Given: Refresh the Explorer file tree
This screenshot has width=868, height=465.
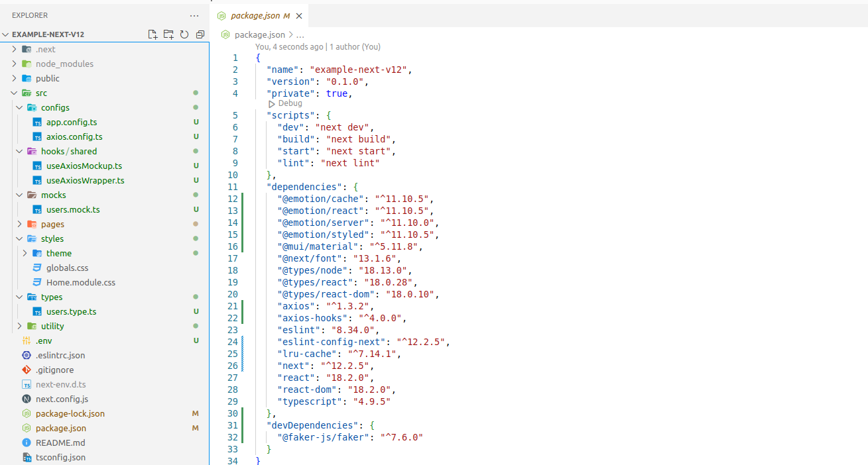Looking at the screenshot, I should (184, 34).
